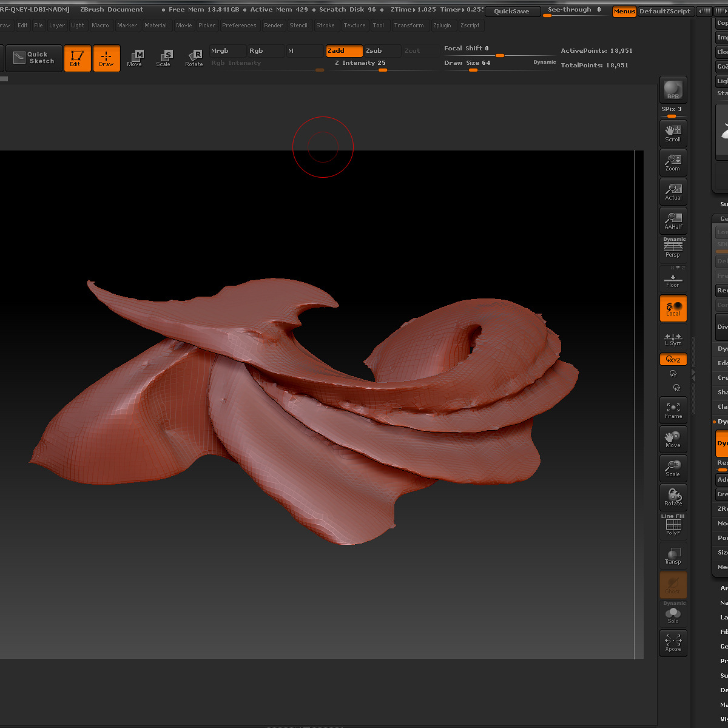Select the Move tool beside Draw
The height and width of the screenshot is (728, 728).
(135, 58)
